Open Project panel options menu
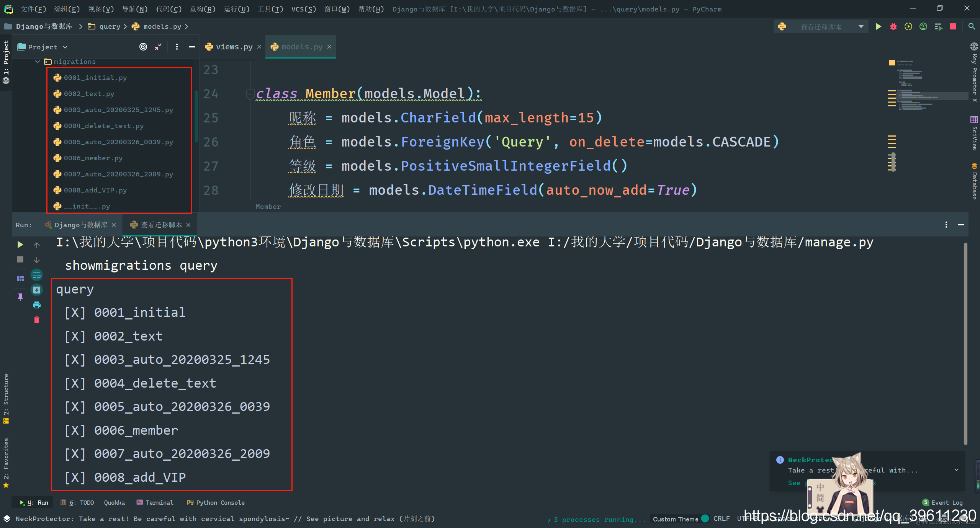 [177, 47]
